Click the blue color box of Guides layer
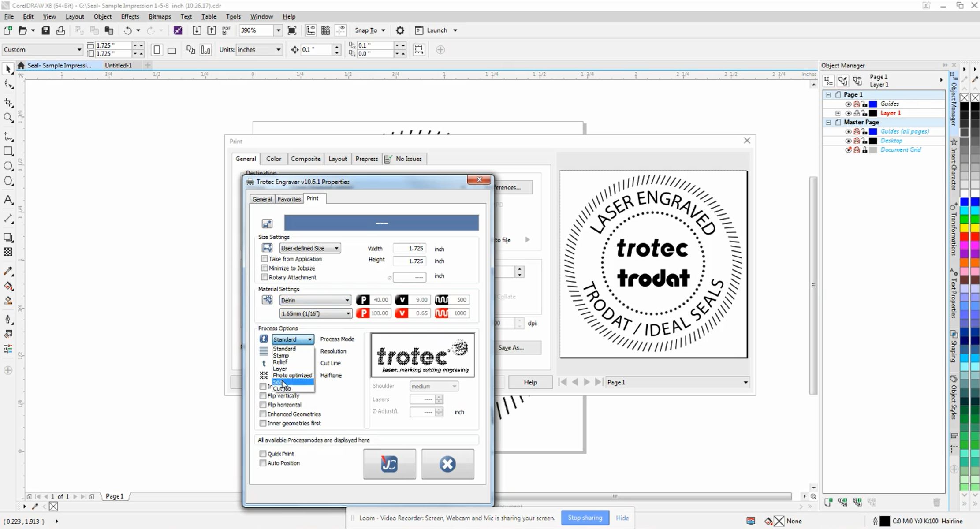Screen dimensions: 980x529 (x=873, y=104)
